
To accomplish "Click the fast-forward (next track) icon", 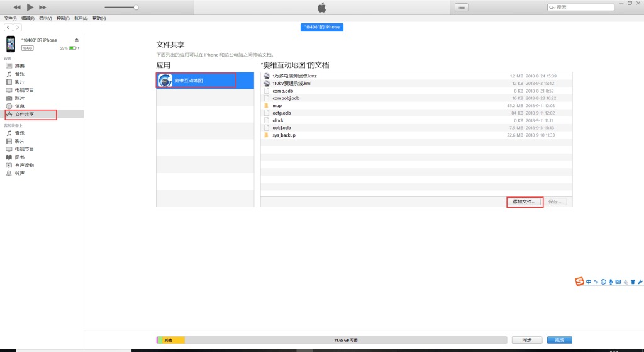I will pos(43,7).
